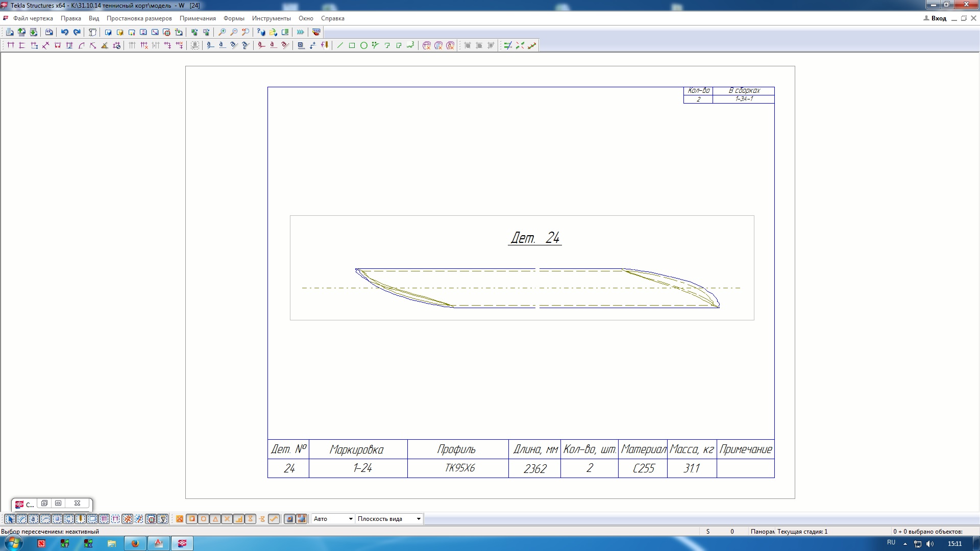
Task: Toggle snap to circle centers switch
Action: [x=204, y=519]
